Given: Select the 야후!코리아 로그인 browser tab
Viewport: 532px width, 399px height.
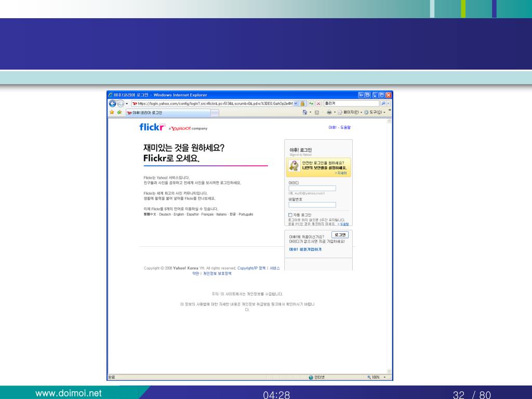Looking at the screenshot, I should [168, 113].
